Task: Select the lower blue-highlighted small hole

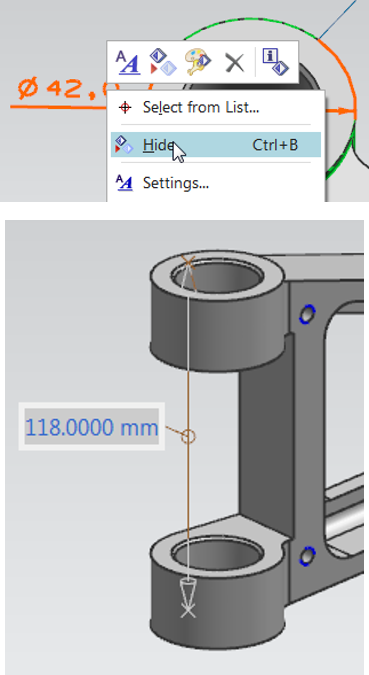Action: [x=307, y=556]
